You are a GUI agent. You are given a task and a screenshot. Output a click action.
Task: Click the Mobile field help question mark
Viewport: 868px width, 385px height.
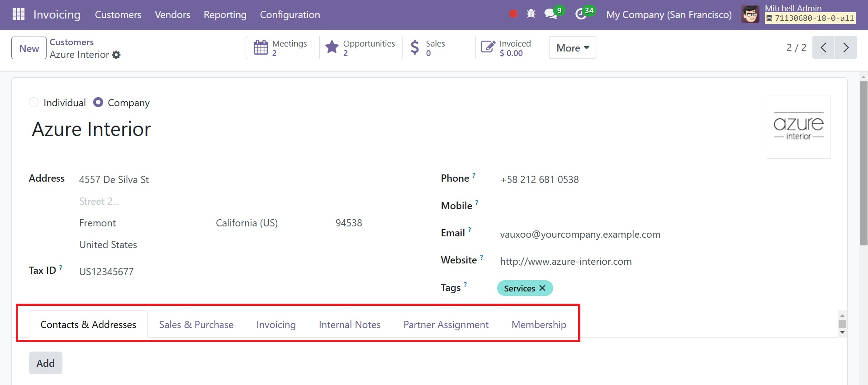click(477, 202)
